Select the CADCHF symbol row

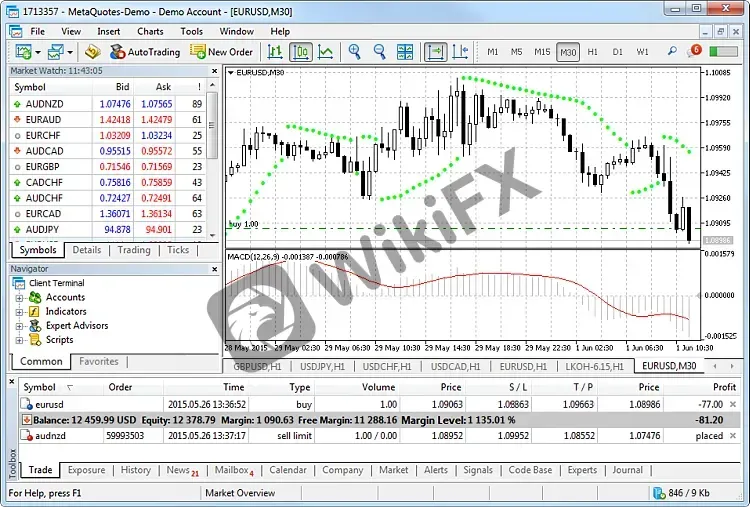tap(108, 182)
